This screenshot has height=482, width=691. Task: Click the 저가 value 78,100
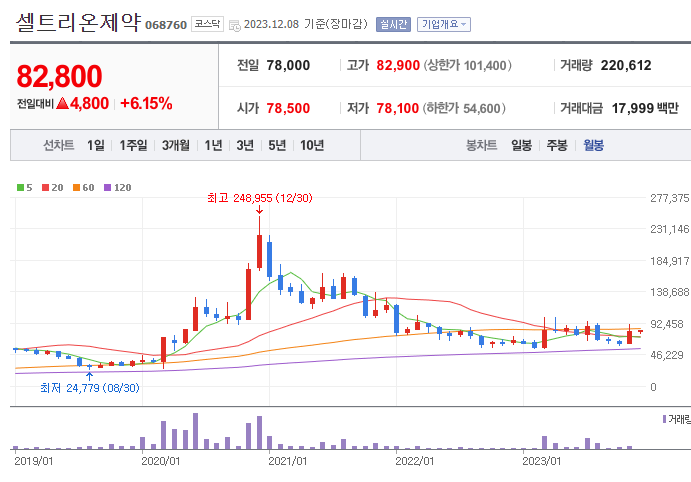click(x=398, y=108)
